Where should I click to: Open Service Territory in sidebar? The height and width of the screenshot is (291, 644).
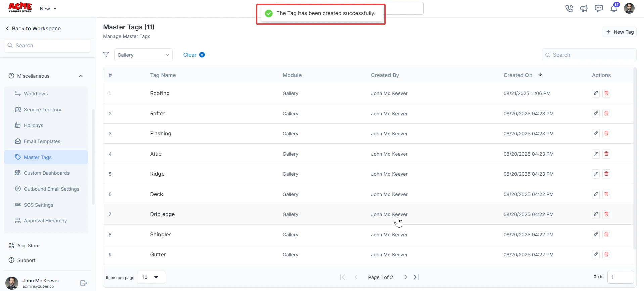tap(46, 110)
